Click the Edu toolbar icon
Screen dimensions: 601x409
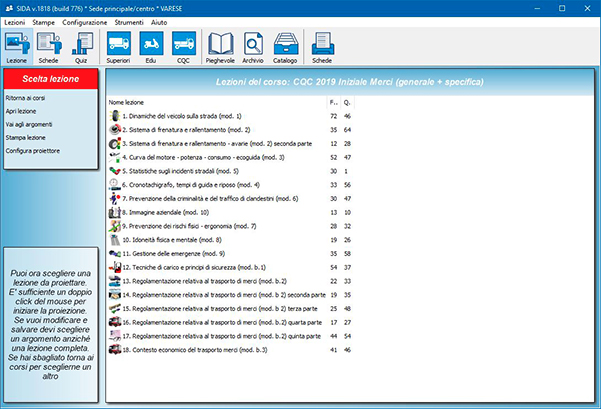tap(150, 47)
